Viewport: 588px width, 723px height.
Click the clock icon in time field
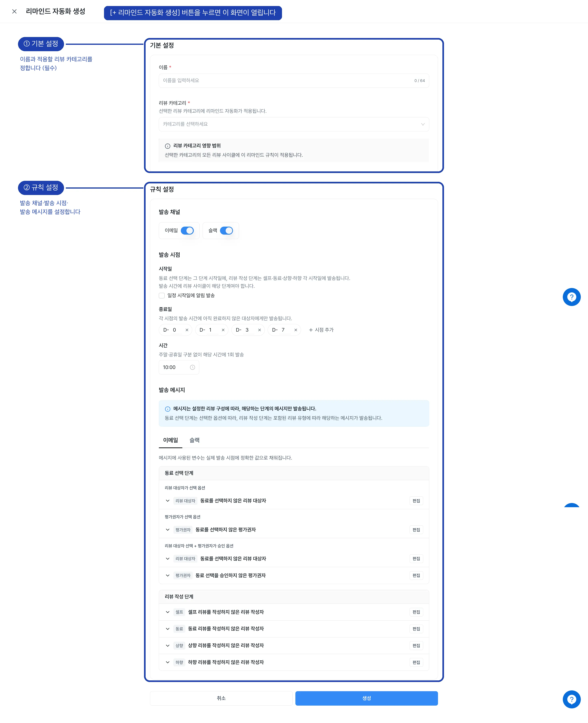point(192,367)
